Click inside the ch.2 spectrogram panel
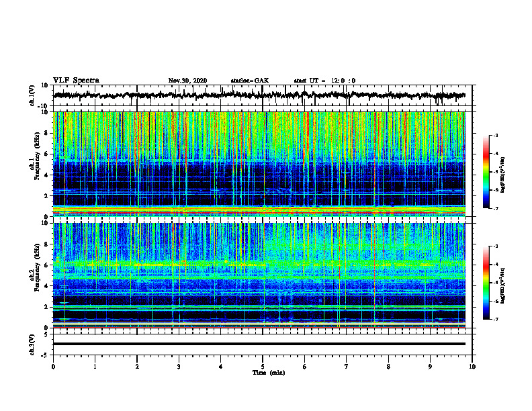The height and width of the screenshot is (411, 532). coord(259,275)
